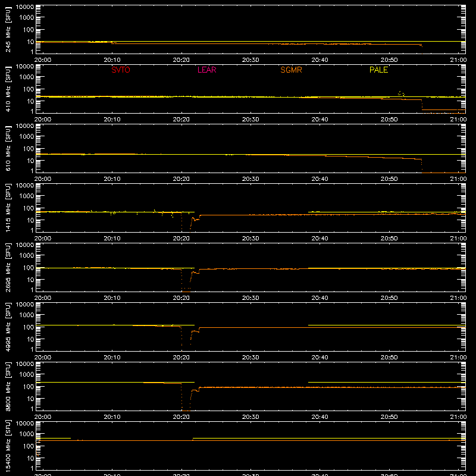The image size is (476, 476).
Task: Select the 410 MHz [SFU] axis label
Action: click(8, 89)
